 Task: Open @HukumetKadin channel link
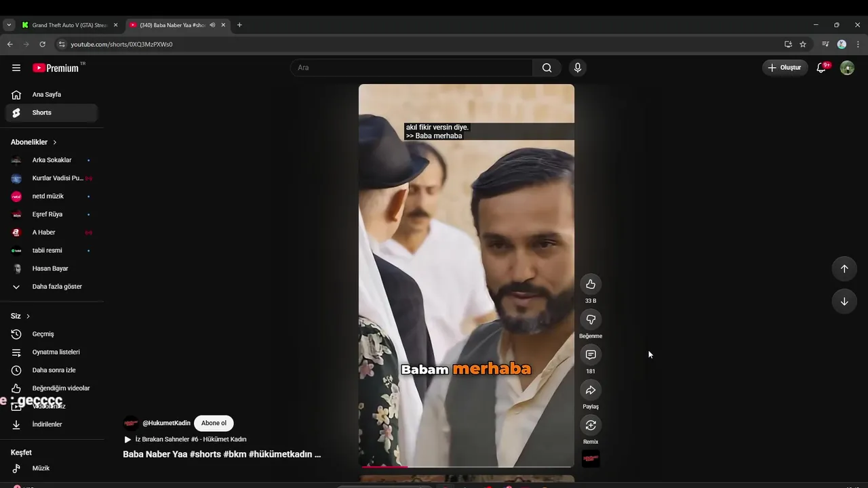(166, 423)
